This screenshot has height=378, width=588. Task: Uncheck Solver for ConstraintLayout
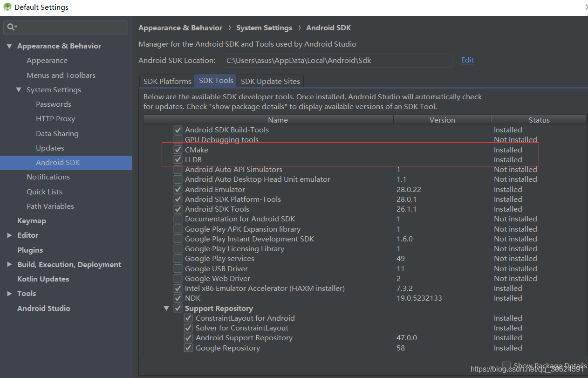188,328
